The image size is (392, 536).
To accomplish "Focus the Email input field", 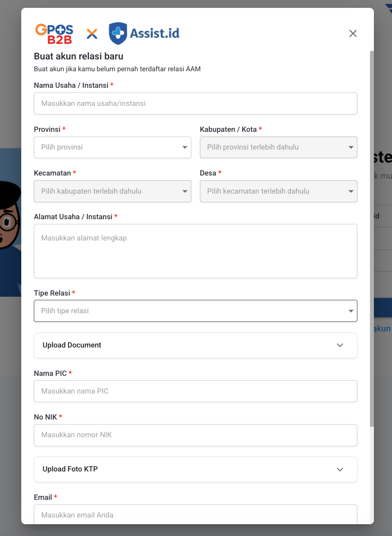I will pyautogui.click(x=195, y=515).
